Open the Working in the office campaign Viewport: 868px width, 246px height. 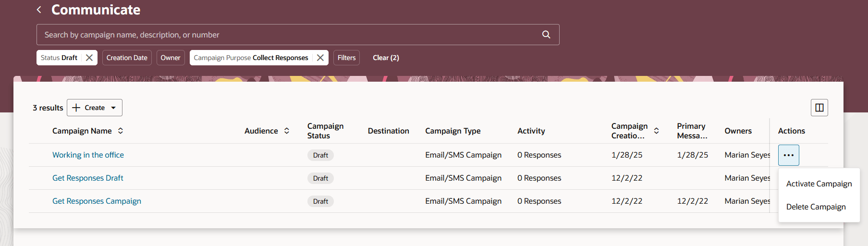[88, 155]
